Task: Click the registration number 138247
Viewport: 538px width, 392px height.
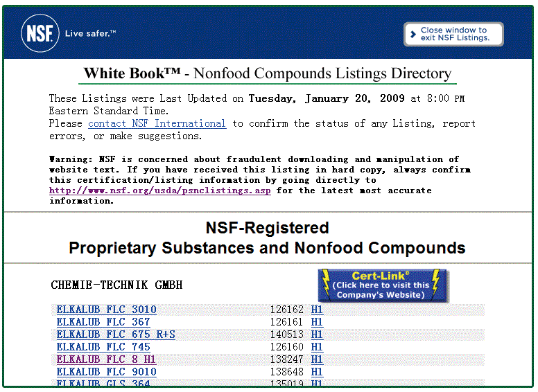Action: pyautogui.click(x=287, y=359)
